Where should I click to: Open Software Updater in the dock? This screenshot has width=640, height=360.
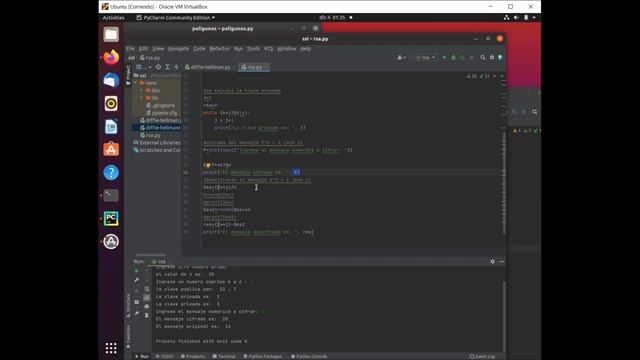(111, 242)
